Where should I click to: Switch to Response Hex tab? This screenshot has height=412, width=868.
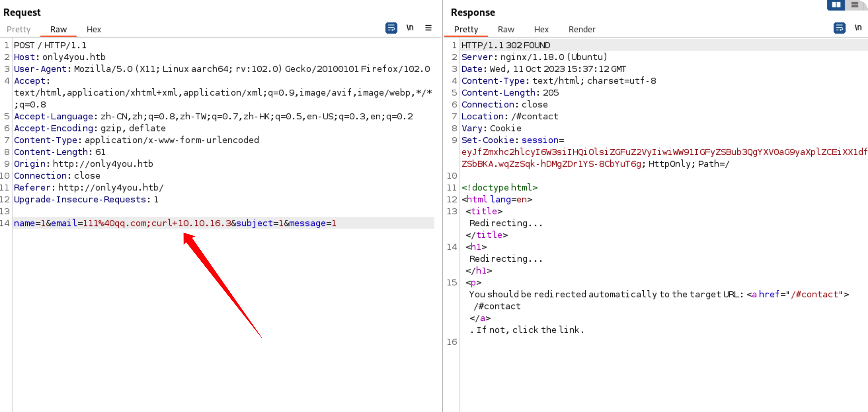(x=541, y=29)
